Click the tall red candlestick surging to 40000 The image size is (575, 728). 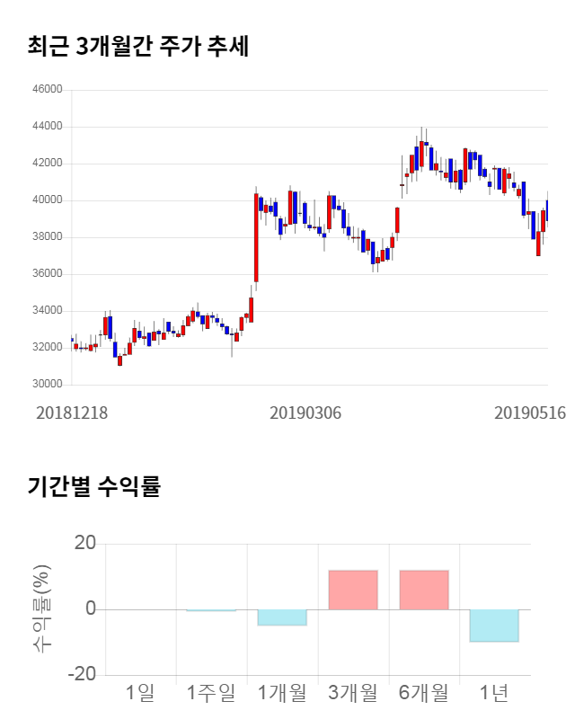tap(256, 238)
